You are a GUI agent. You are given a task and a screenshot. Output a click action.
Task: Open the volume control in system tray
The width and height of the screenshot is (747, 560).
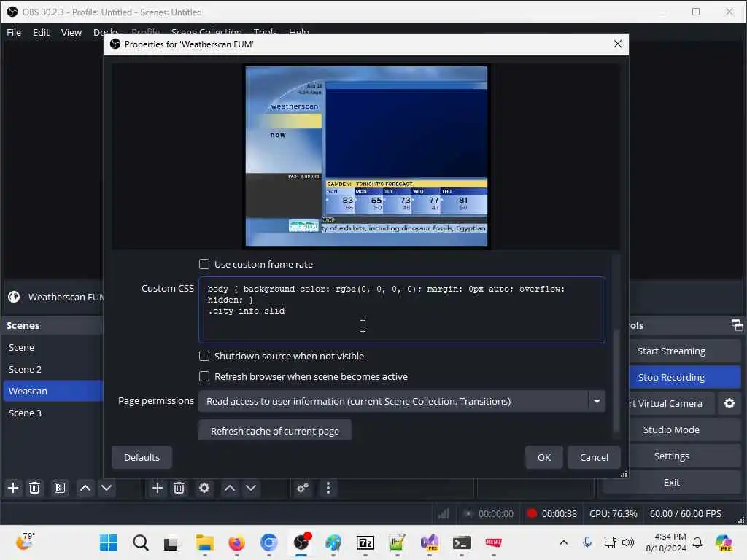pos(628,542)
